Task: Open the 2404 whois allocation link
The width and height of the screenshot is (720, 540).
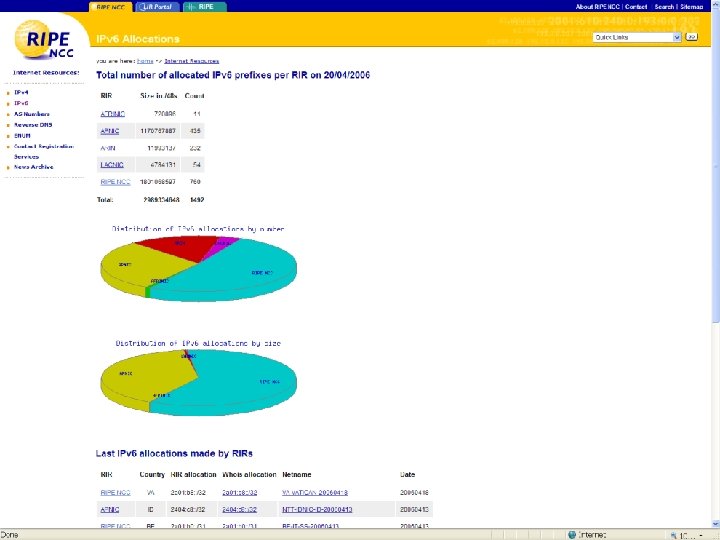Action: coord(239,509)
